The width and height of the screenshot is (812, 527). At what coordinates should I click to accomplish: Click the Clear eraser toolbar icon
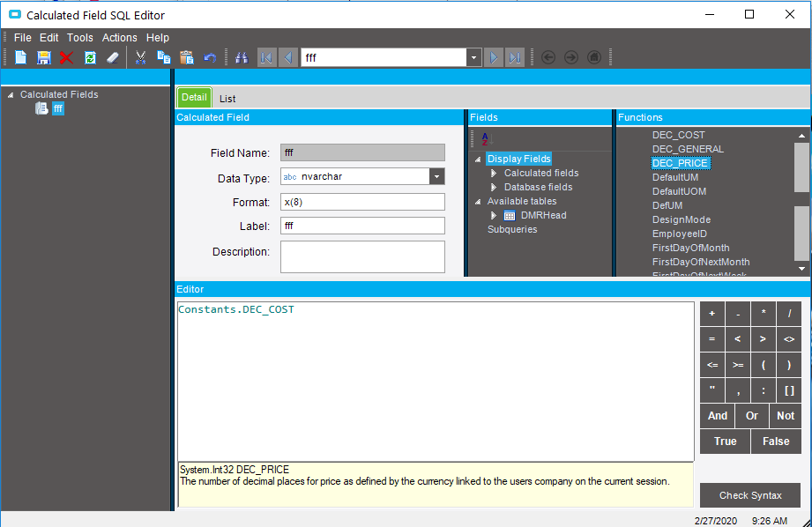(112, 57)
